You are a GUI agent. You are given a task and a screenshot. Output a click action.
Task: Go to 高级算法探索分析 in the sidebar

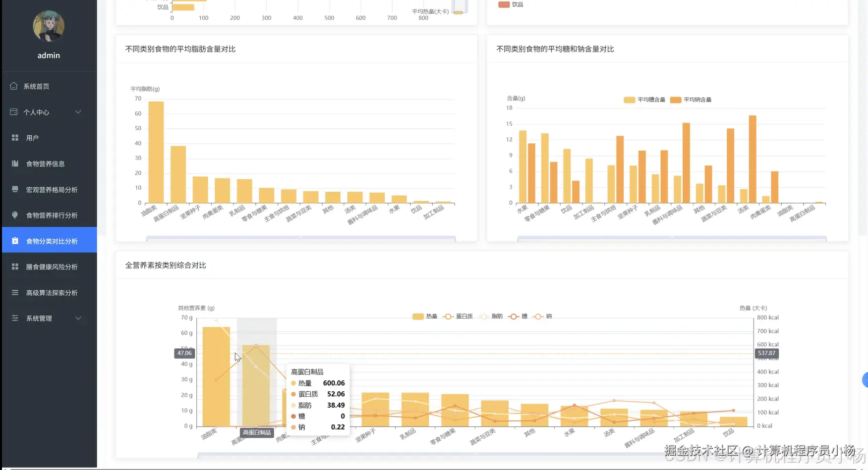tap(50, 292)
